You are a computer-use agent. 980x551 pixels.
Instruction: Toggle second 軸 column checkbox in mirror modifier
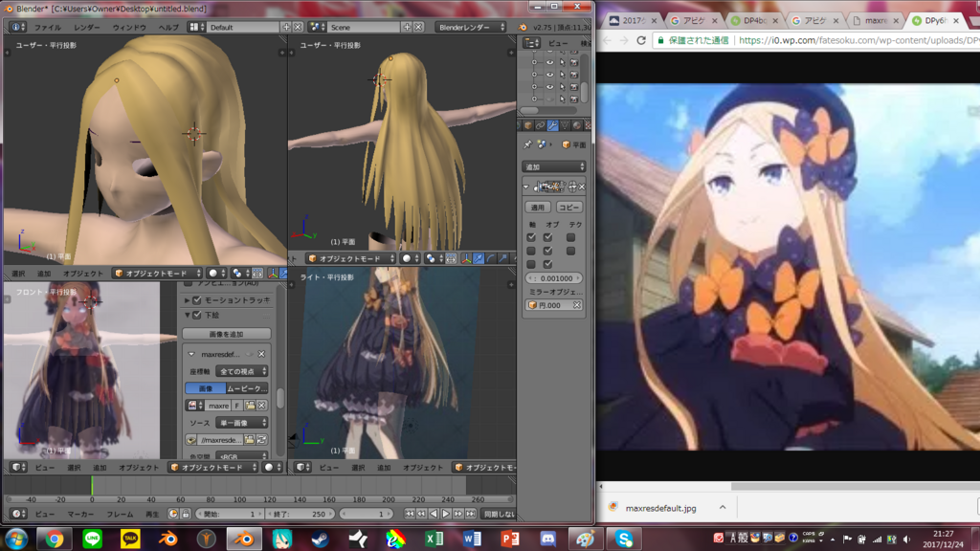click(x=531, y=252)
